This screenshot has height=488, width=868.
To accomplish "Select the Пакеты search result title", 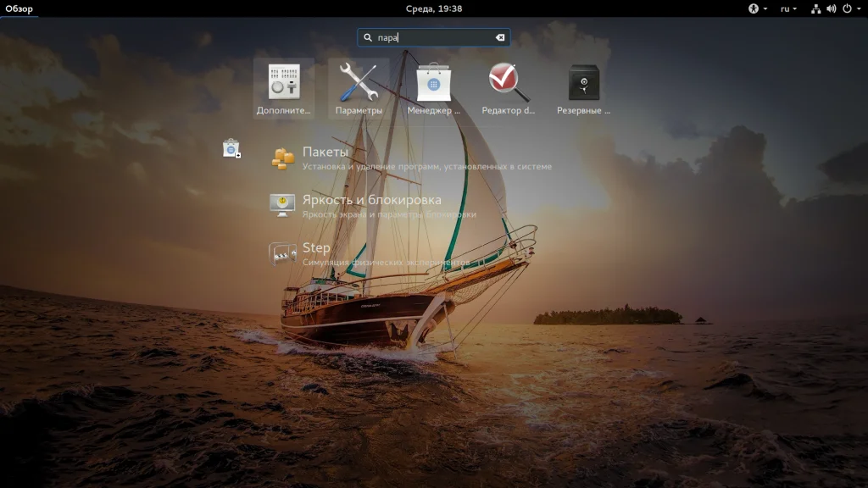I will 325,152.
